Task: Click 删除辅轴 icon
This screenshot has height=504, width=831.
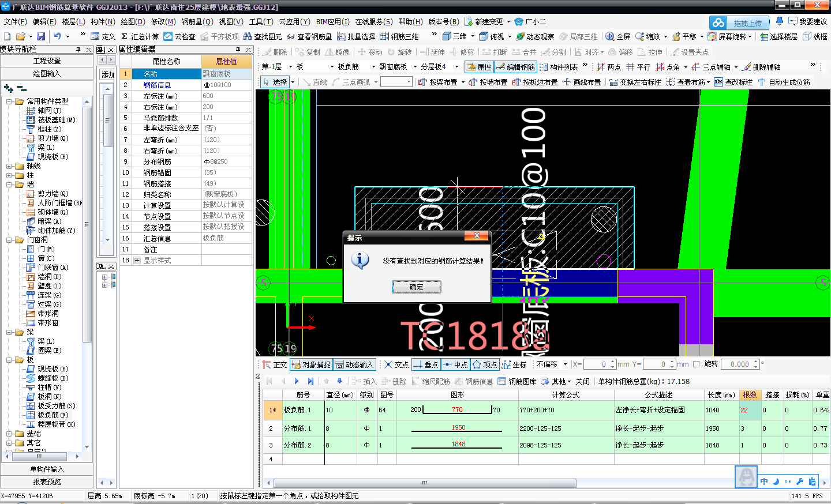Action: (x=746, y=67)
